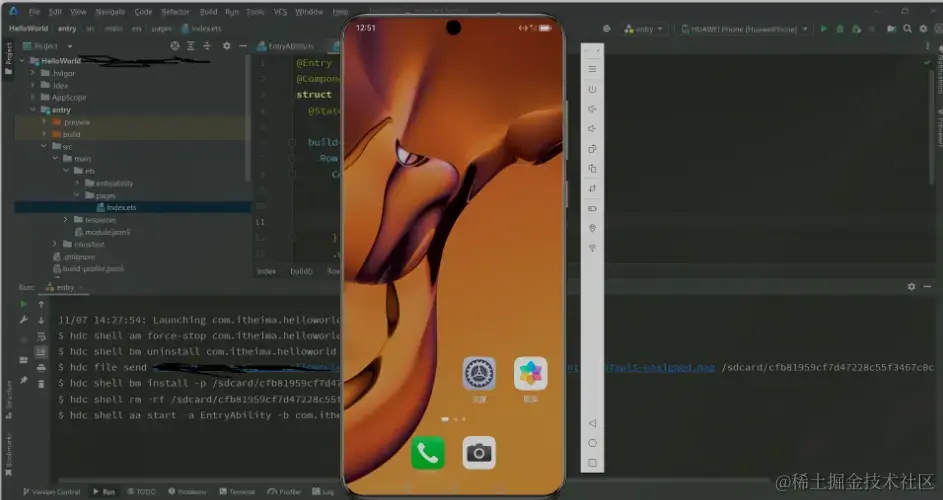Click collapse all icon in Project panel
This screenshot has height=500, width=943.
click(207, 46)
